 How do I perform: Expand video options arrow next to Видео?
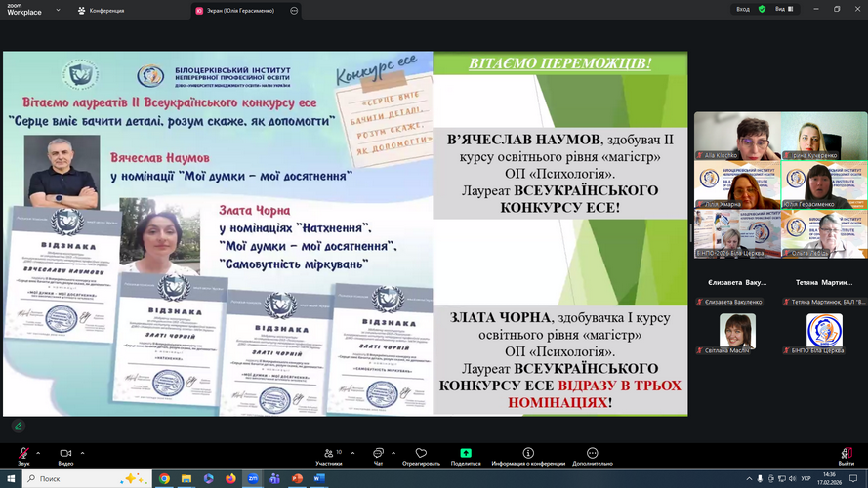point(82,453)
